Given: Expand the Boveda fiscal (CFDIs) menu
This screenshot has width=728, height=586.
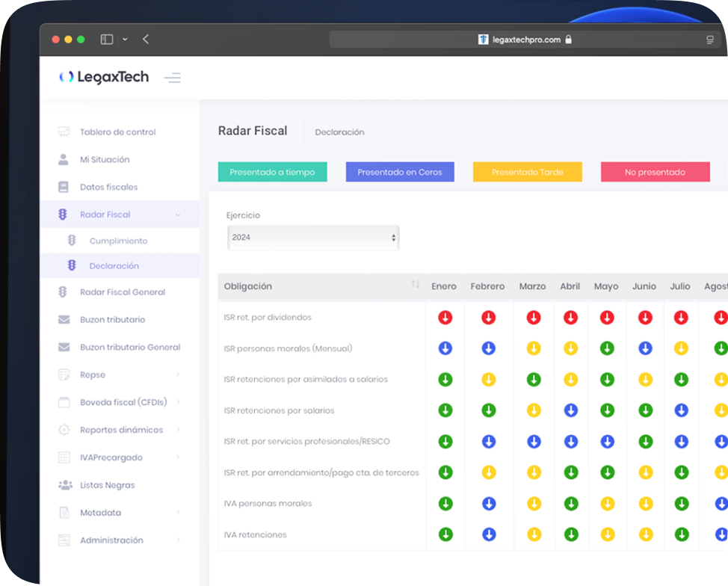Looking at the screenshot, I should [120, 402].
